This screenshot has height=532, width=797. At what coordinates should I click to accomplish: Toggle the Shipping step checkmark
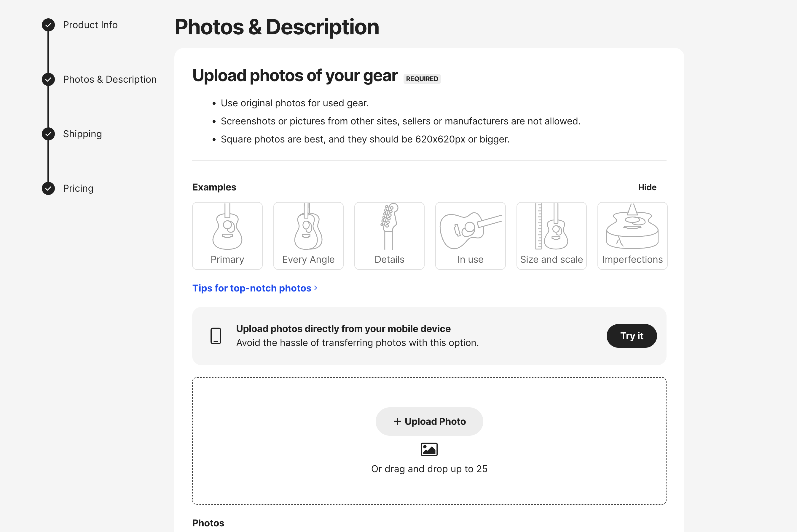[48, 134]
